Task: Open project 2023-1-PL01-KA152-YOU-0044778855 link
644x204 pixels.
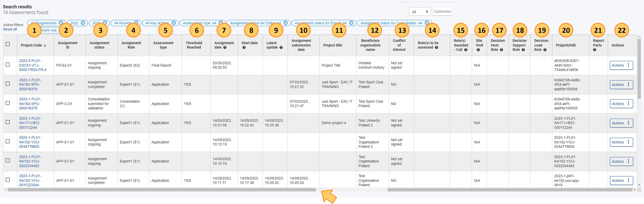Action: [x=30, y=142]
